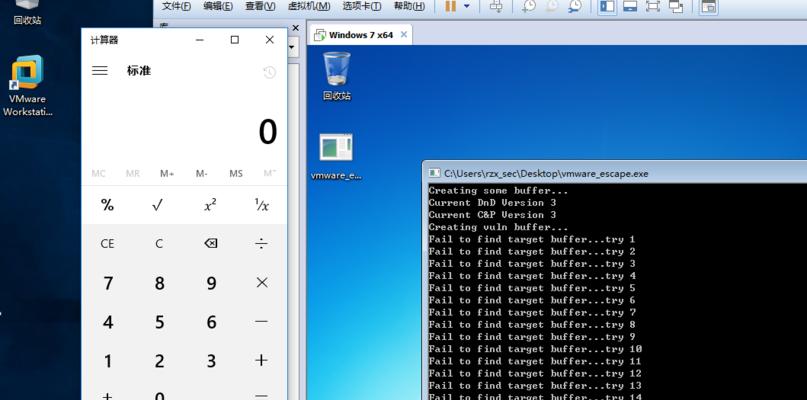The image size is (807, 400).
Task: Click the backspace key in calculator
Action: (x=210, y=244)
